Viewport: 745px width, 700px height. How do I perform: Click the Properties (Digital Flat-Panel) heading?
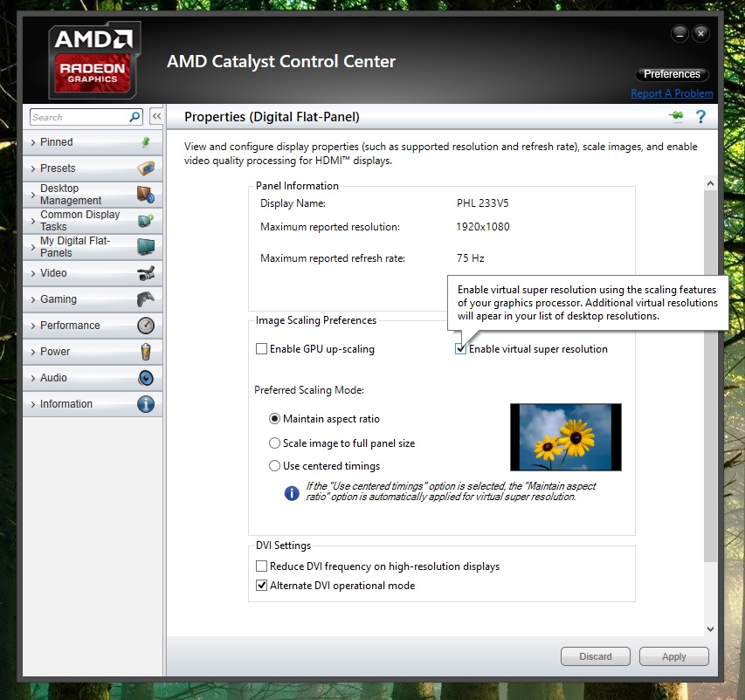tap(272, 117)
